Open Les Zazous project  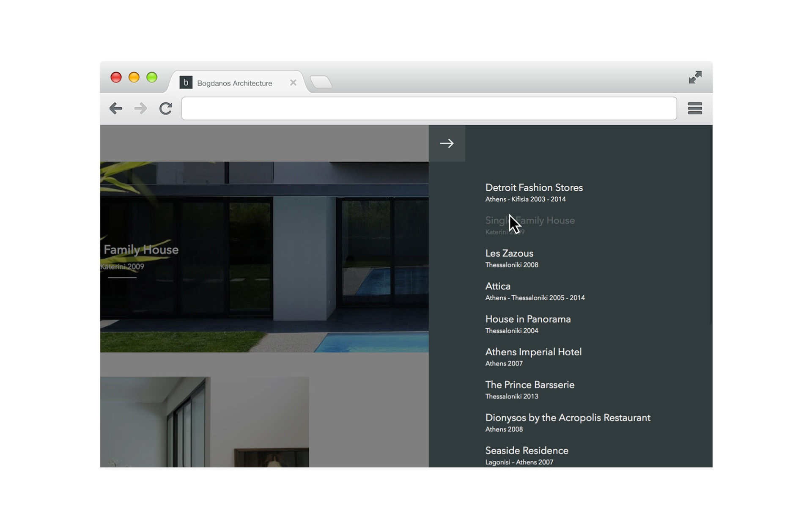[509, 253]
